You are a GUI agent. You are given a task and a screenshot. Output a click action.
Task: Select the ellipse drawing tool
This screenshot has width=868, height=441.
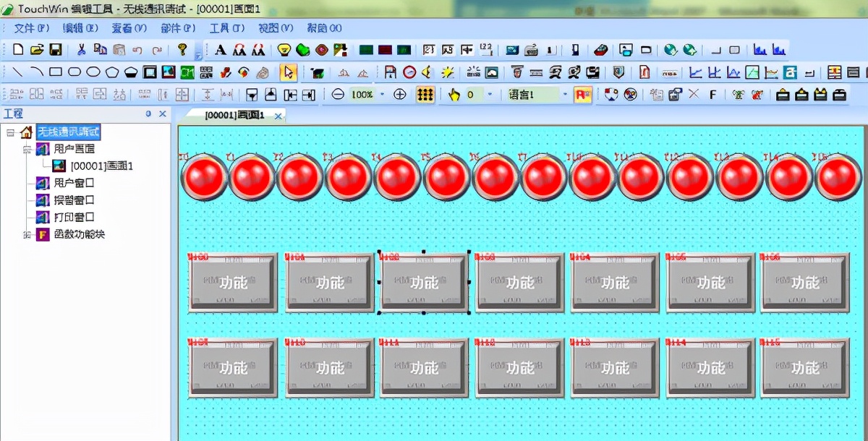[93, 72]
